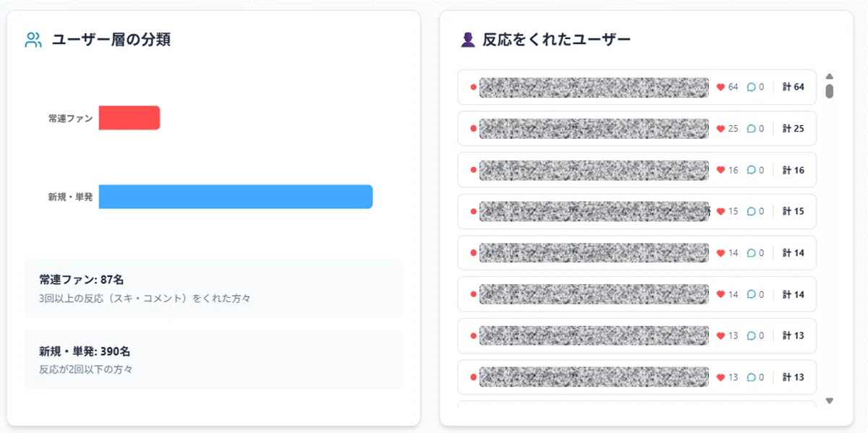Click the comment bubble icon in 計 64 row
The image size is (868, 433).
(751, 87)
